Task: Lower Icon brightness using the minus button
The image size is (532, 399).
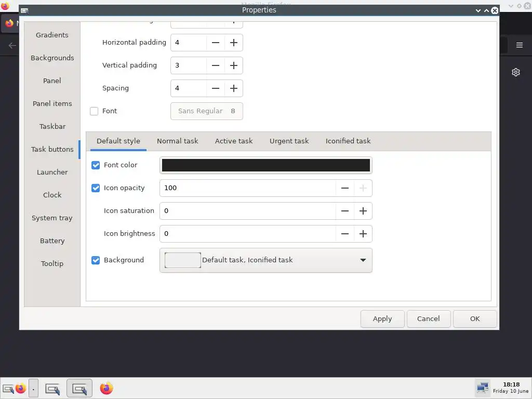Action: pyautogui.click(x=345, y=234)
